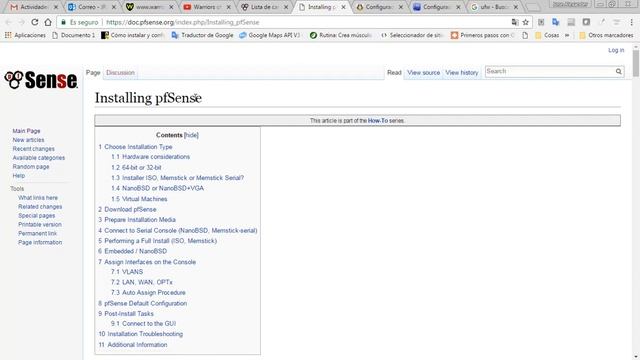Open Google Maps API bookmark

[x=270, y=35]
